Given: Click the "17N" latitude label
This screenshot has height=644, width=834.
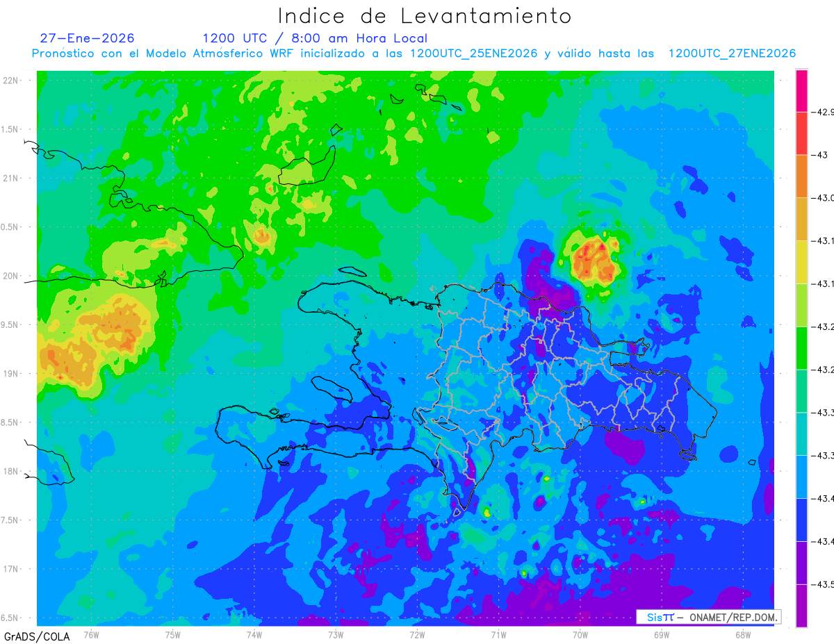Looking at the screenshot, I should coord(10,569).
